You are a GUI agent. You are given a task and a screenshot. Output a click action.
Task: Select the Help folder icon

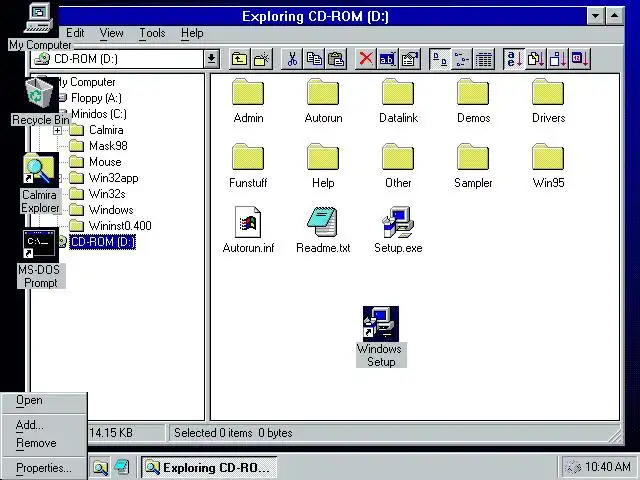click(x=323, y=157)
